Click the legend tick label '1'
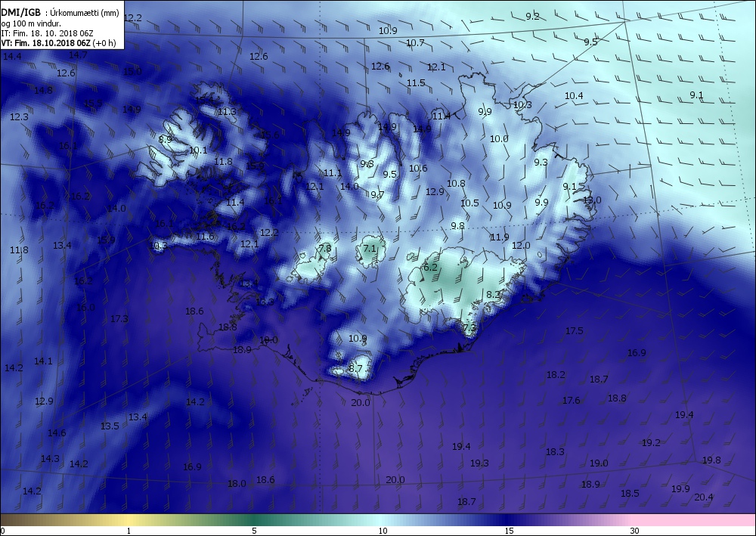 (129, 531)
